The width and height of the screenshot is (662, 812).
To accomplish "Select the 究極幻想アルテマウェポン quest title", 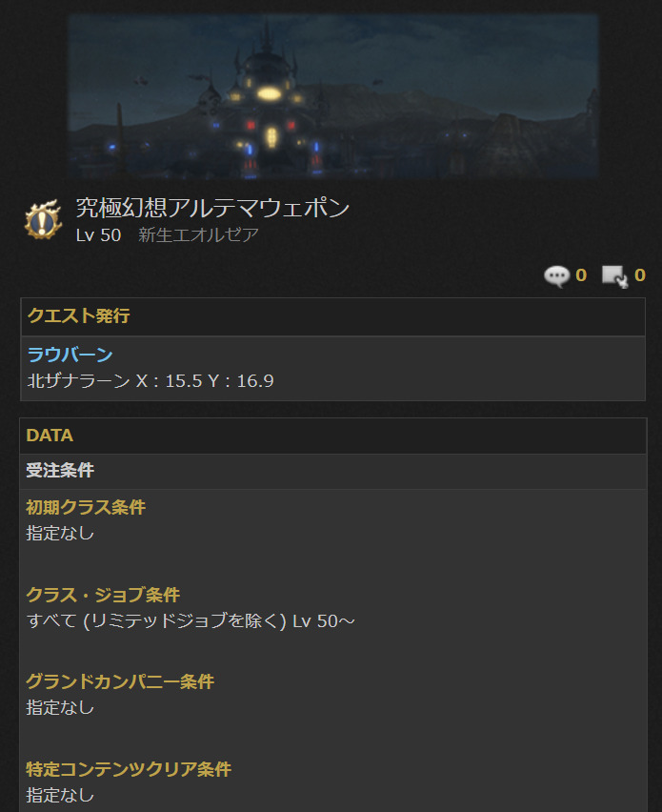I will [x=212, y=208].
